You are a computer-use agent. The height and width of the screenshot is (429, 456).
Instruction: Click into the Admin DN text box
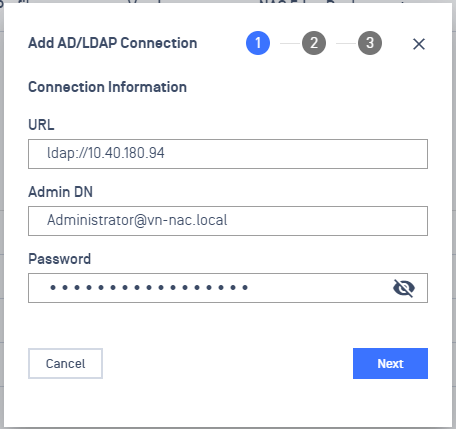click(x=228, y=221)
